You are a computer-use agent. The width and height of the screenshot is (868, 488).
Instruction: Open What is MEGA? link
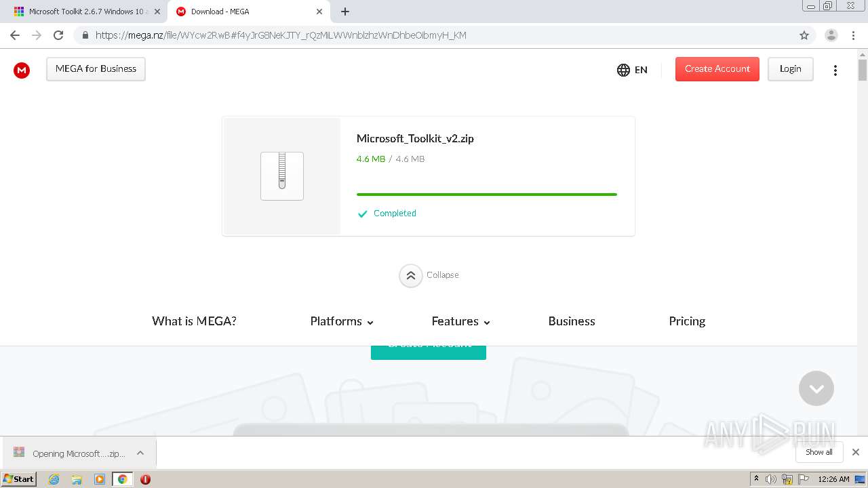coord(194,321)
